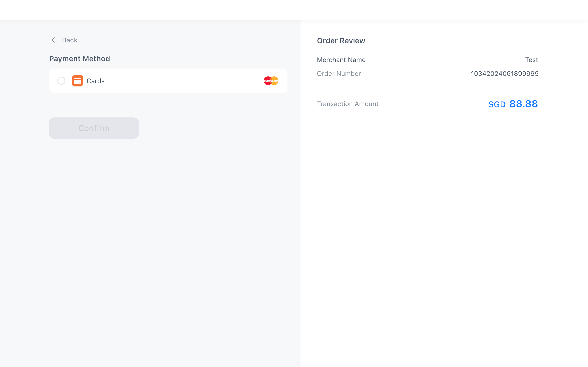Click the Cards payment label
Image resolution: width=588 pixels, height=367 pixels.
[96, 81]
